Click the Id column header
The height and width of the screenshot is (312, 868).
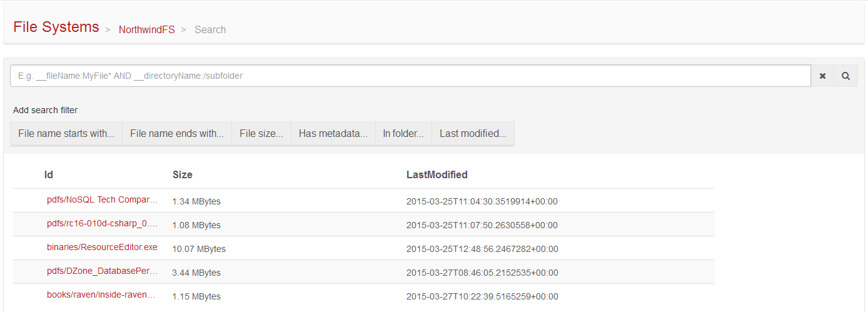click(49, 174)
